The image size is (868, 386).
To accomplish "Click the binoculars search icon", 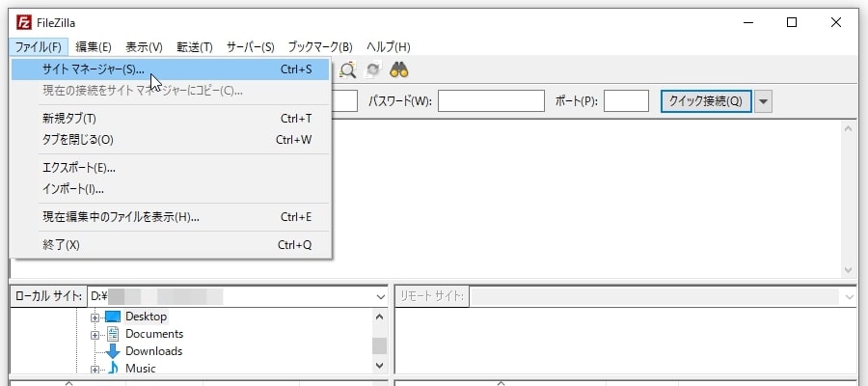I will (399, 69).
